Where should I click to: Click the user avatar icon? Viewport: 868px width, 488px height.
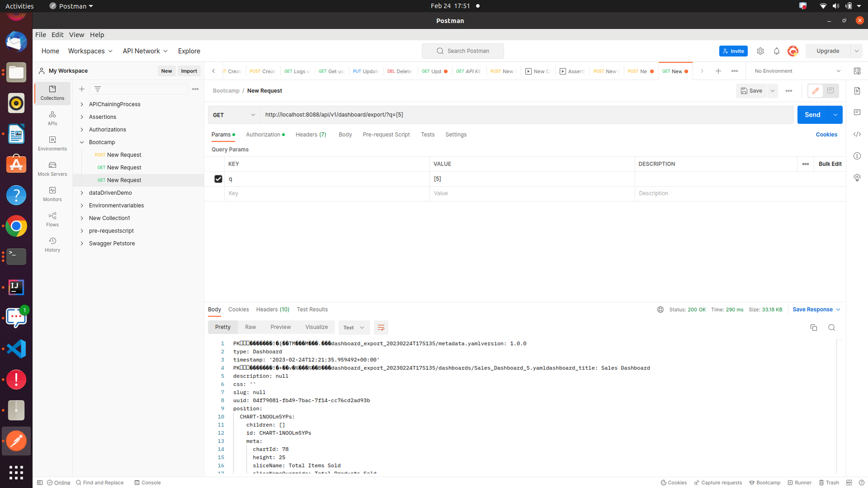(x=793, y=51)
